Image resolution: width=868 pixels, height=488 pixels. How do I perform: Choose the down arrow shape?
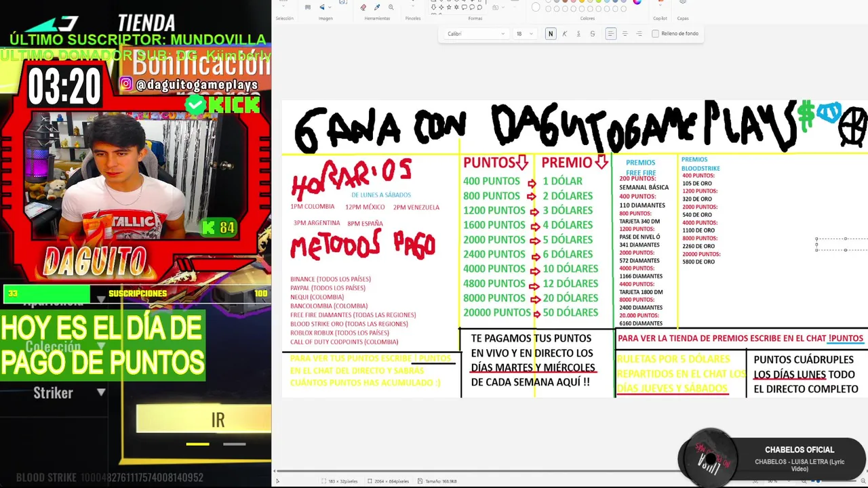pyautogui.click(x=433, y=7)
